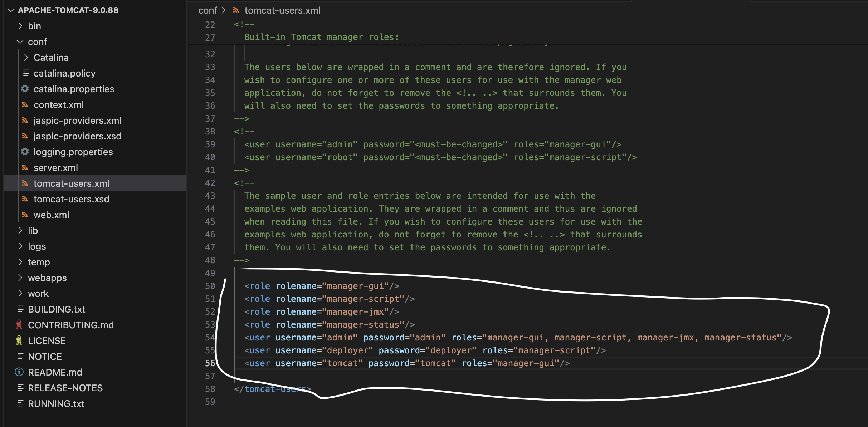868x427 pixels.
Task: Click the comment opener on line 42
Action: 244,183
